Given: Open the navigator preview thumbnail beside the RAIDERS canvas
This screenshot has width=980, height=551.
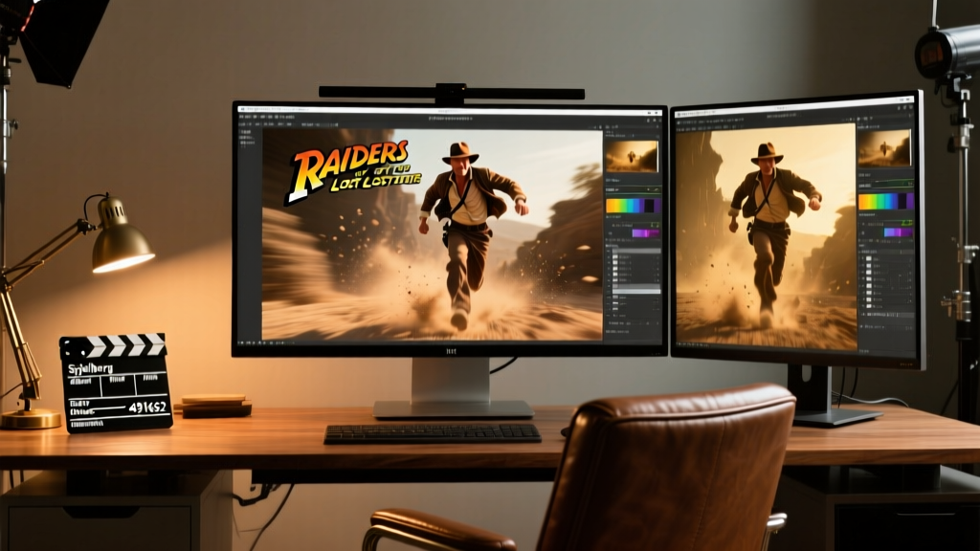Looking at the screenshot, I should pos(632,157).
